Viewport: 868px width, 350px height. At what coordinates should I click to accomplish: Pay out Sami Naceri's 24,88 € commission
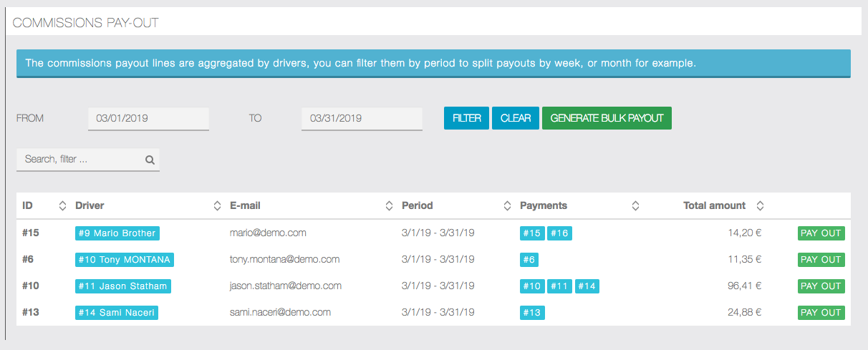[x=821, y=313]
